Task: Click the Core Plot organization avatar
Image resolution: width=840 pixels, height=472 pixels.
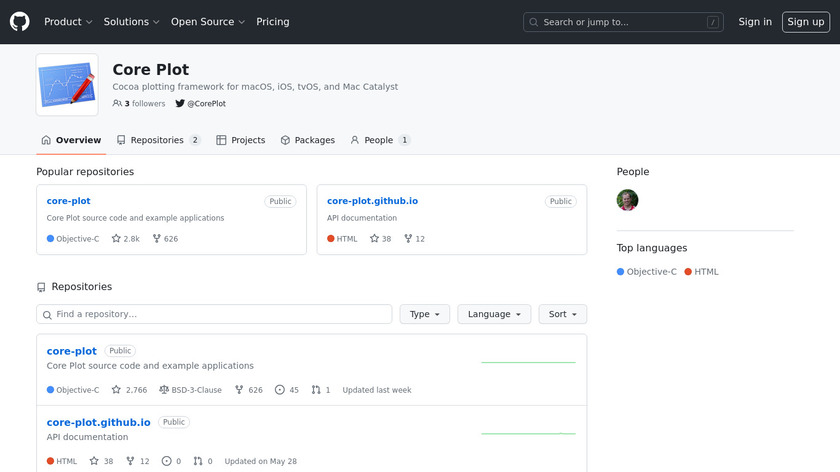Action: click(x=67, y=85)
